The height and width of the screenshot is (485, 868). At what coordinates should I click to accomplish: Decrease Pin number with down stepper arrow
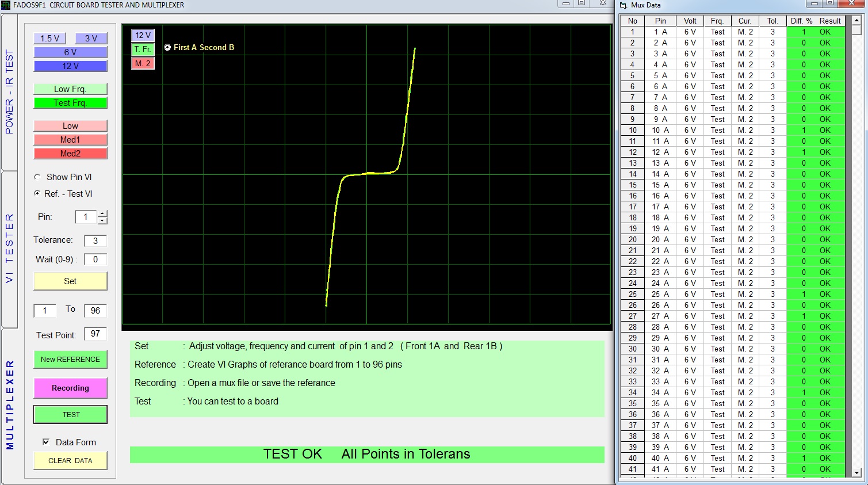102,220
